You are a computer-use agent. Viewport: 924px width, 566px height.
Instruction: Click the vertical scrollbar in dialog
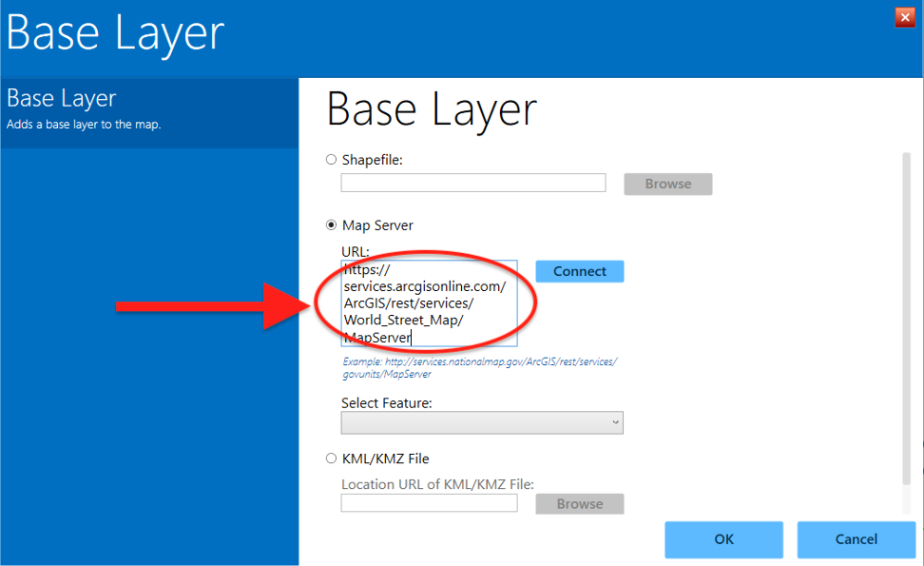906,319
